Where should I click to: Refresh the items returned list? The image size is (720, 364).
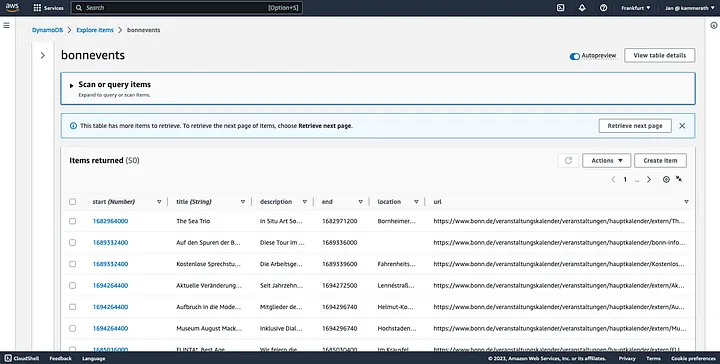click(568, 161)
